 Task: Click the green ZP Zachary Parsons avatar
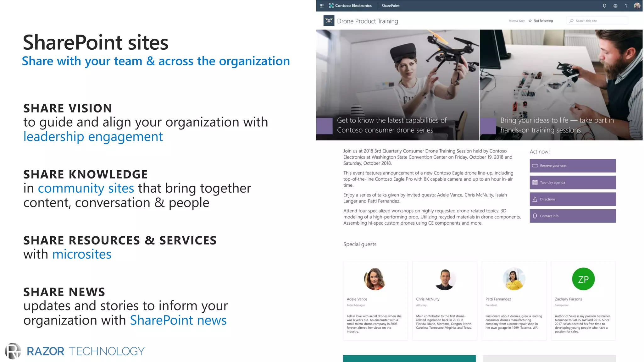(x=583, y=279)
